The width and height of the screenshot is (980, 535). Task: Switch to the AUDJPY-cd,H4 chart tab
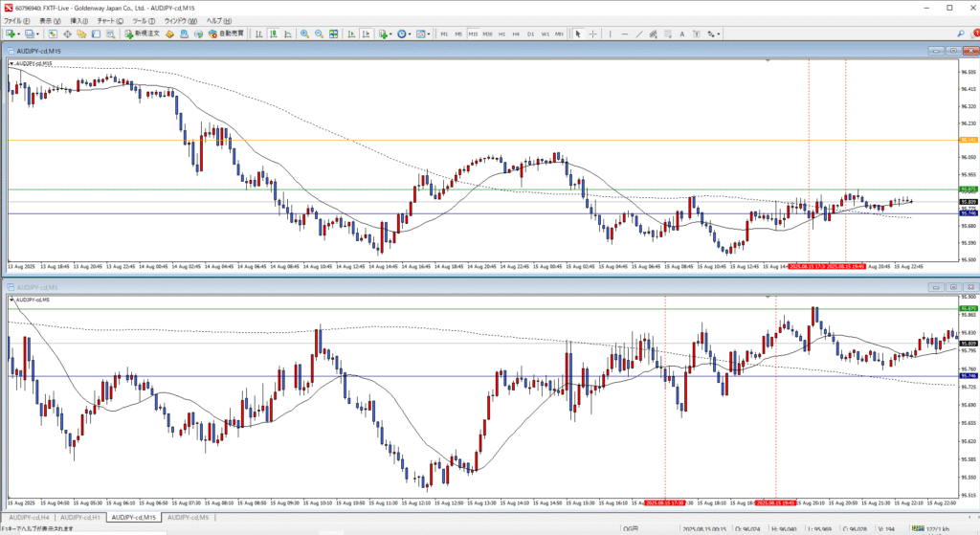pos(29,518)
